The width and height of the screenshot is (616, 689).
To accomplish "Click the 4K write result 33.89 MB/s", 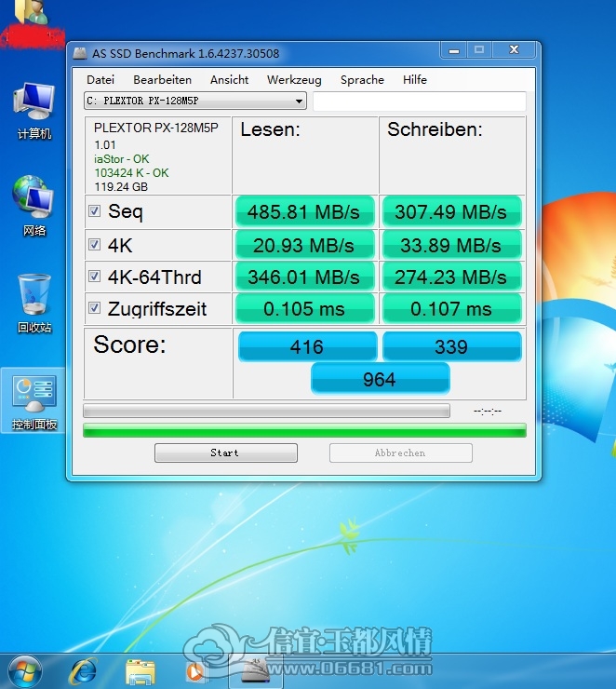I will (452, 245).
